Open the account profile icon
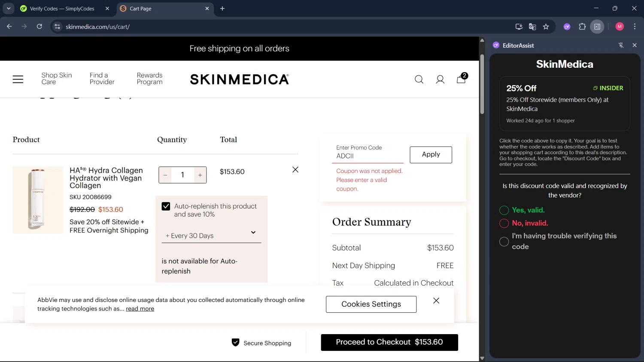Image resolution: width=644 pixels, height=362 pixels. click(440, 79)
